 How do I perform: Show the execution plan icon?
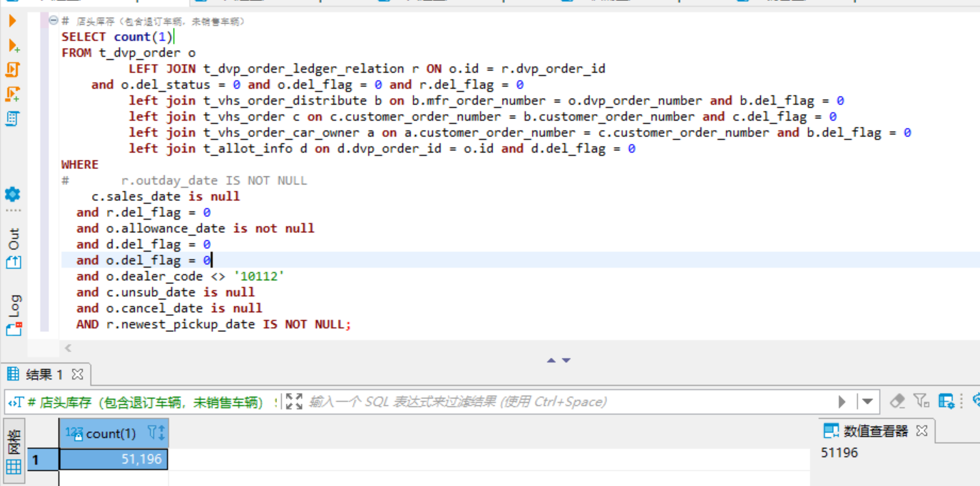[12, 118]
